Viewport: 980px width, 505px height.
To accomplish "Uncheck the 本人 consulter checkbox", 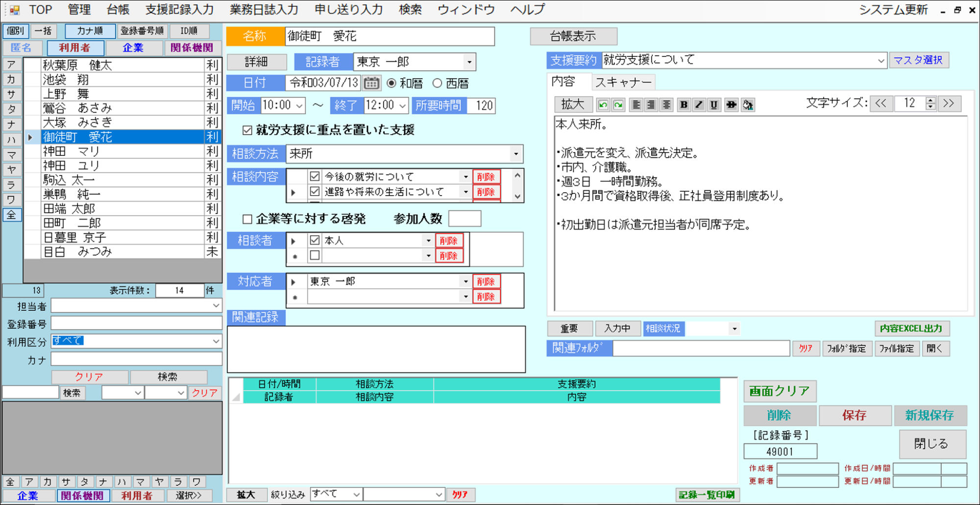I will point(315,240).
